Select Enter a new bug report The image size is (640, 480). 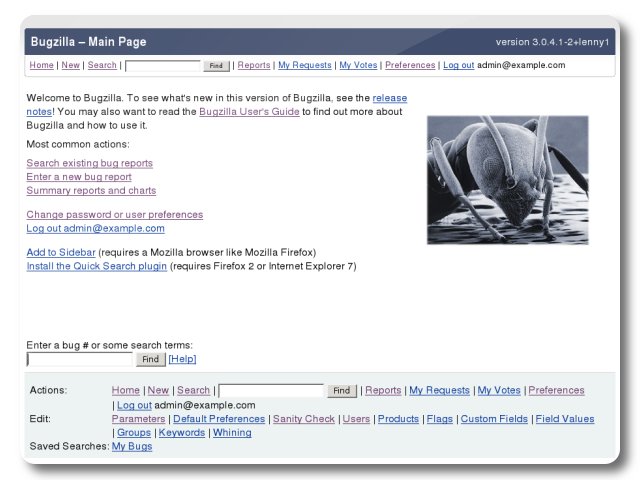(x=79, y=177)
